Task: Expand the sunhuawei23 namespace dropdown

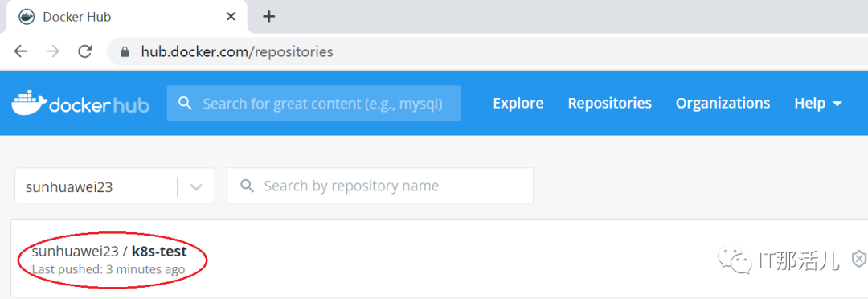Action: [115, 186]
